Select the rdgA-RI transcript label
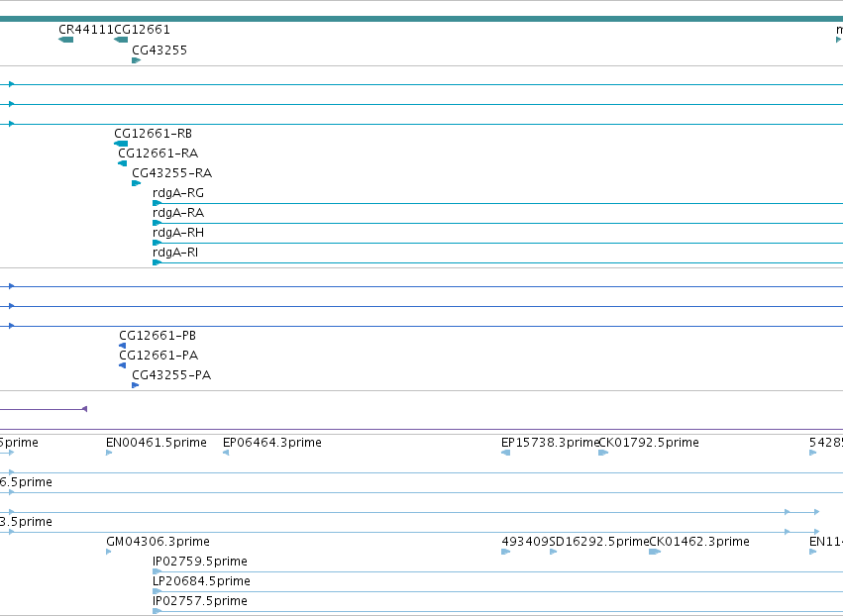The width and height of the screenshot is (843, 616). (175, 253)
